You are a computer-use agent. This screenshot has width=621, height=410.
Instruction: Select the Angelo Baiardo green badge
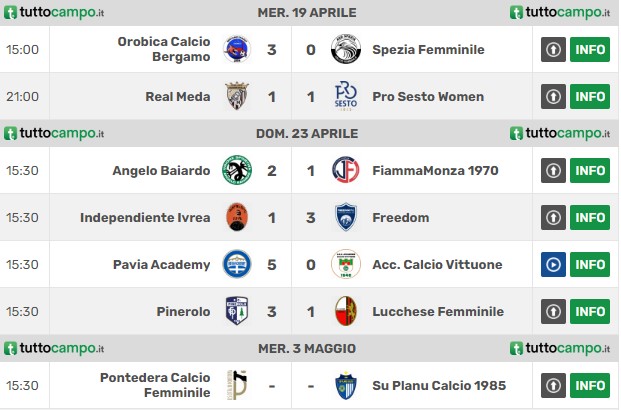237,170
